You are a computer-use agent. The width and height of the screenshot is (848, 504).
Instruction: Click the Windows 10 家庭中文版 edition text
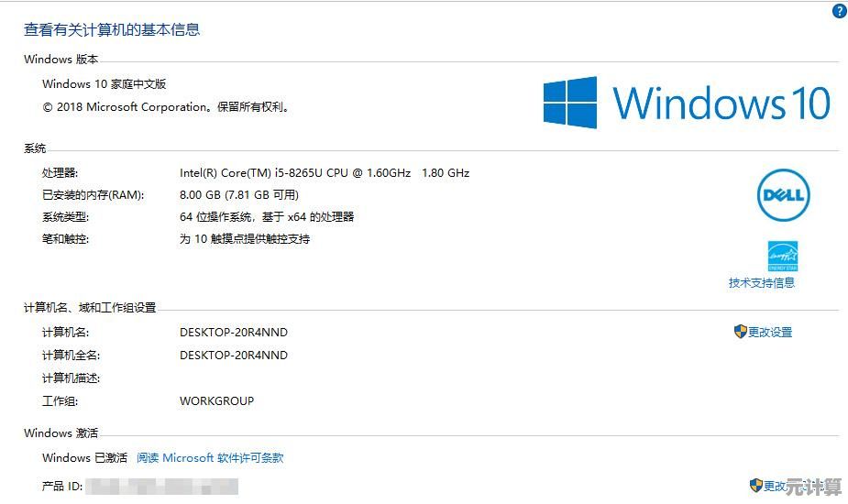[104, 83]
